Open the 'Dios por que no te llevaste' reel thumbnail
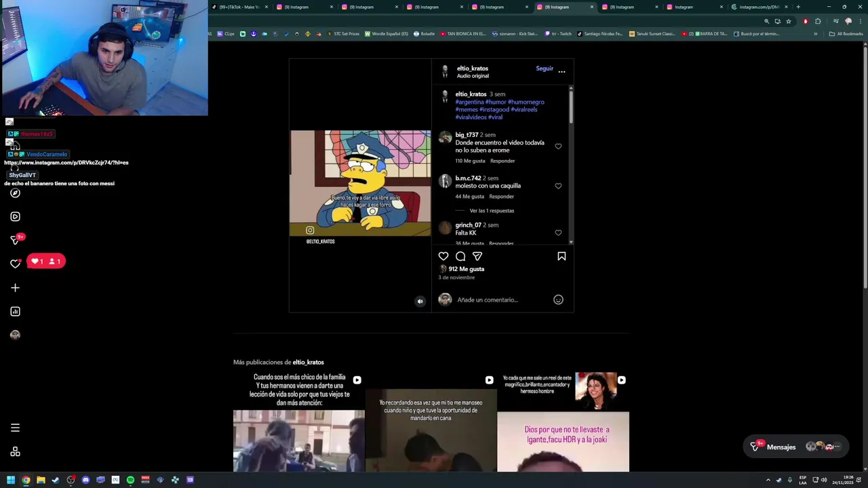 coord(563,422)
